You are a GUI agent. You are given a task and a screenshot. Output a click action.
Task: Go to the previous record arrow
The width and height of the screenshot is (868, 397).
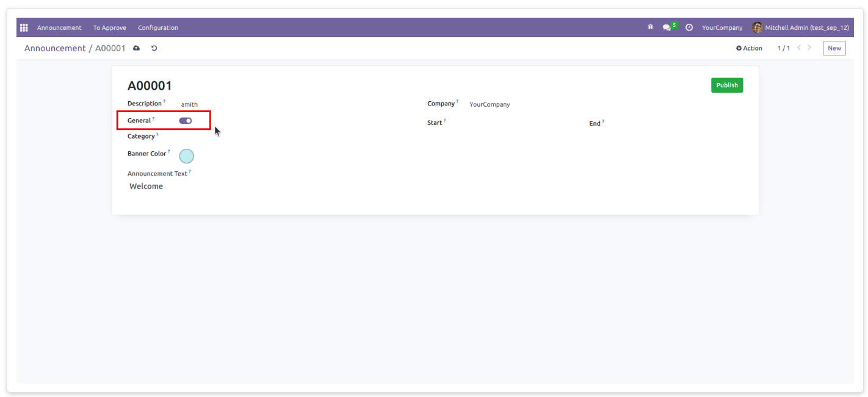[x=799, y=48]
